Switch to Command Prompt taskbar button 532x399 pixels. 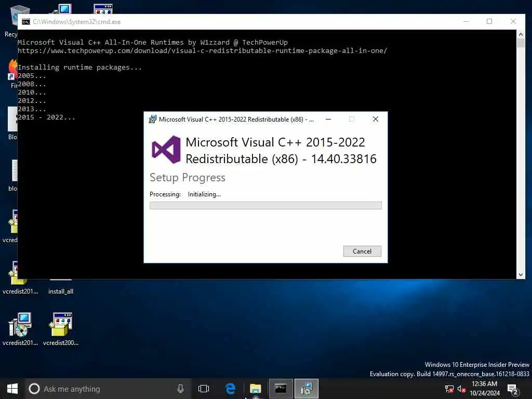[x=281, y=389]
